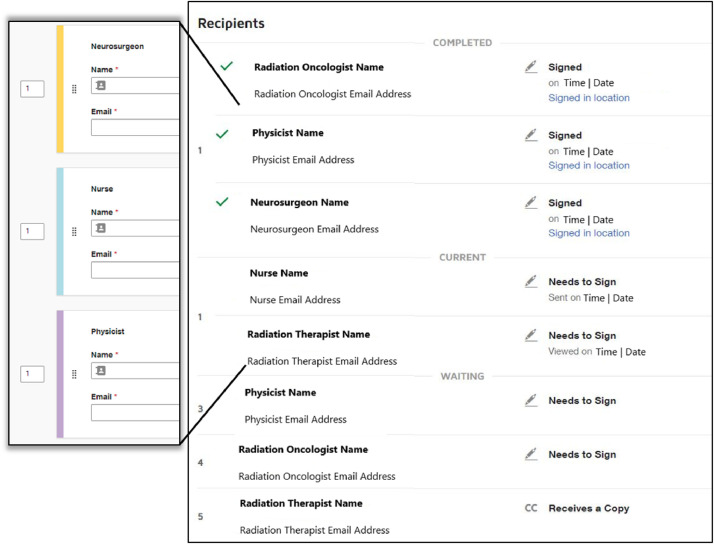The height and width of the screenshot is (544, 714).
Task: Click pen icon for current Radiation Therapist Needs to Sign
Action: click(531, 336)
